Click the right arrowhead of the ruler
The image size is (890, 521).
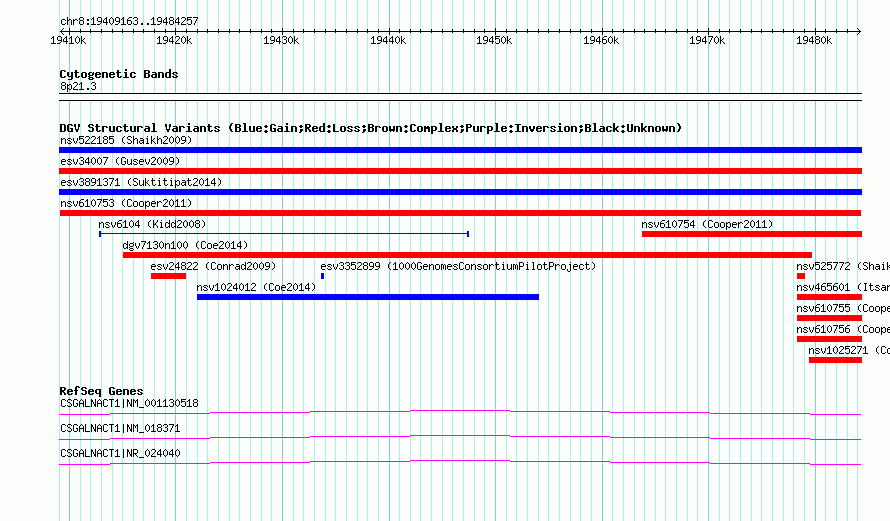pyautogui.click(x=859, y=31)
